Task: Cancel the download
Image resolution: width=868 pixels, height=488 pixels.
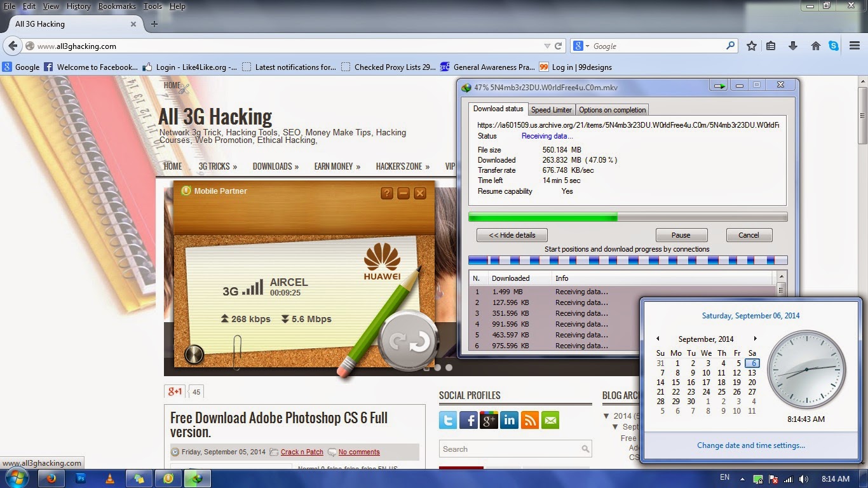Action: pos(749,235)
